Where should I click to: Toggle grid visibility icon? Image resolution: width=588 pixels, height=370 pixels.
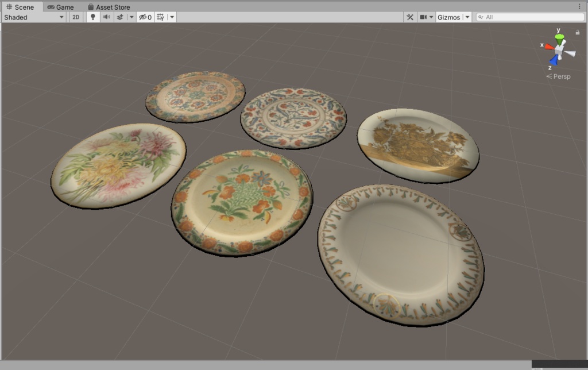pyautogui.click(x=161, y=17)
